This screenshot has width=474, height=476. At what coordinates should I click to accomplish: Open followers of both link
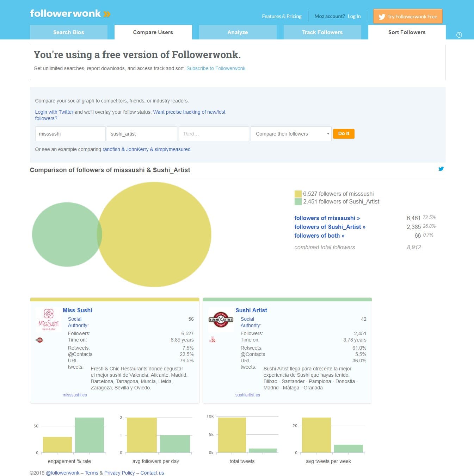(x=319, y=236)
